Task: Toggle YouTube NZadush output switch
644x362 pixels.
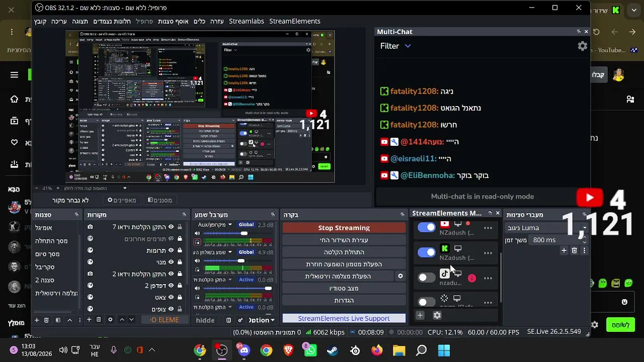Action: click(427, 227)
